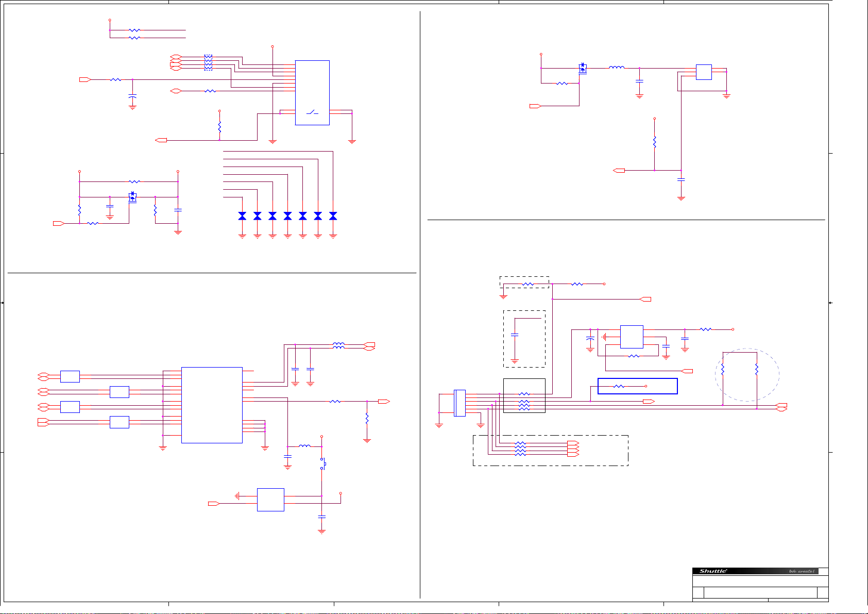Screen dimensions: 868x614
Task: Click the Shuttle logo in title block
Action: [713, 571]
